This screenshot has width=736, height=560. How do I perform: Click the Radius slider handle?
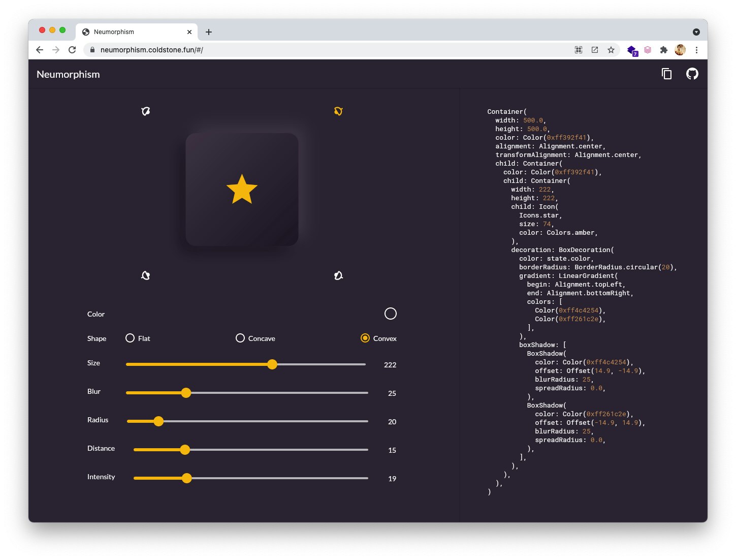click(x=158, y=421)
